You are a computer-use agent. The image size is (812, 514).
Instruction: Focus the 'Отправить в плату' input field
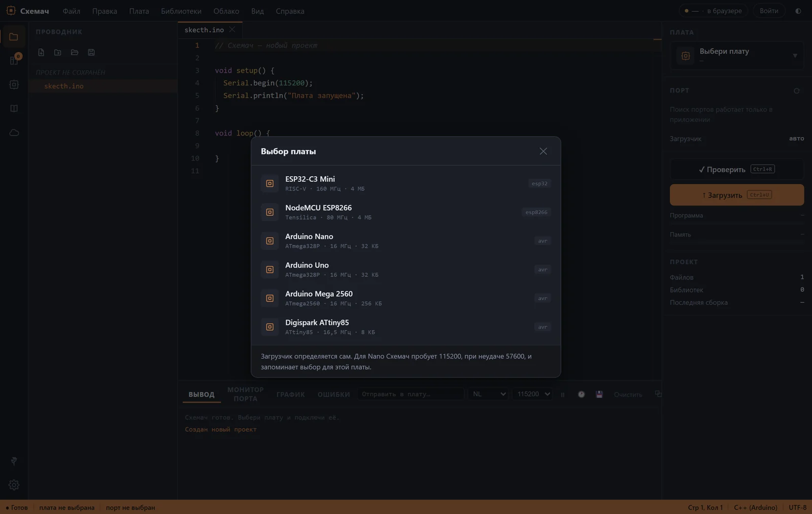click(411, 394)
